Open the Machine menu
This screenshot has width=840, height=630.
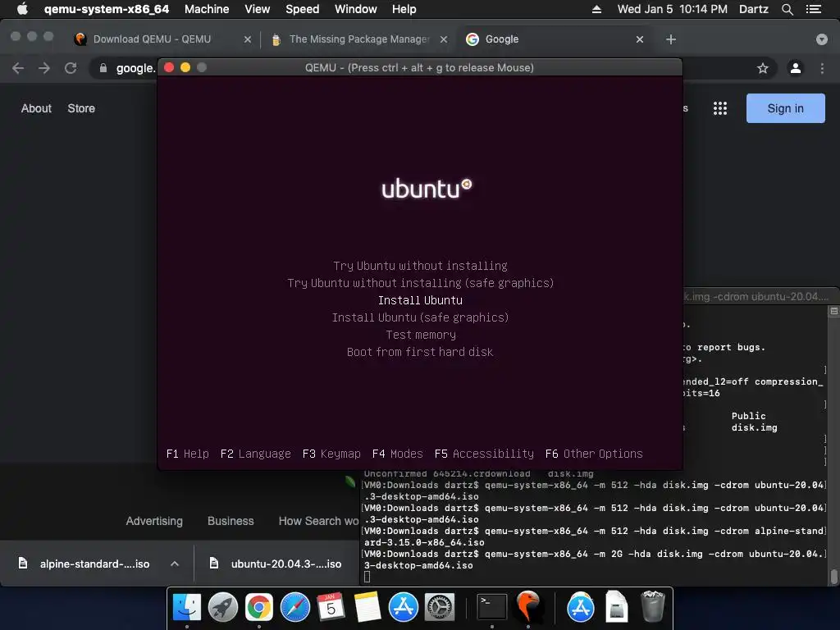click(207, 9)
